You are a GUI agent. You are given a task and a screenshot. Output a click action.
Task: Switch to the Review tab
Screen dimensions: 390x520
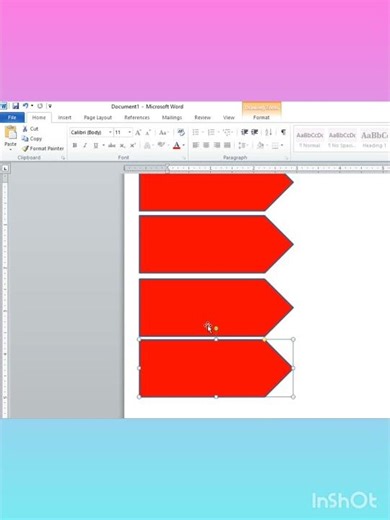202,117
